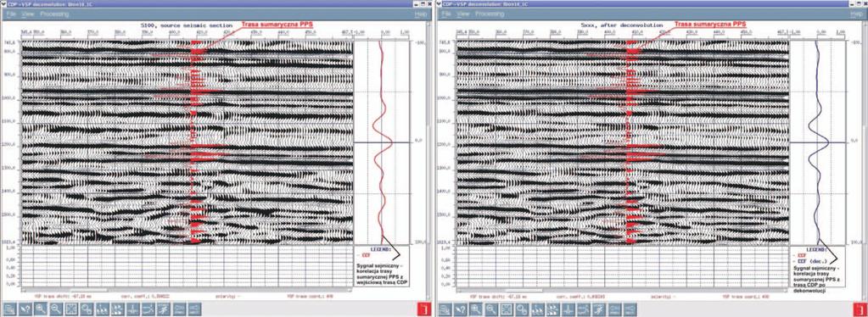This screenshot has width=868, height=317.
Task: Click the fit-to-window arrows icon in the left window
Action: [72, 309]
